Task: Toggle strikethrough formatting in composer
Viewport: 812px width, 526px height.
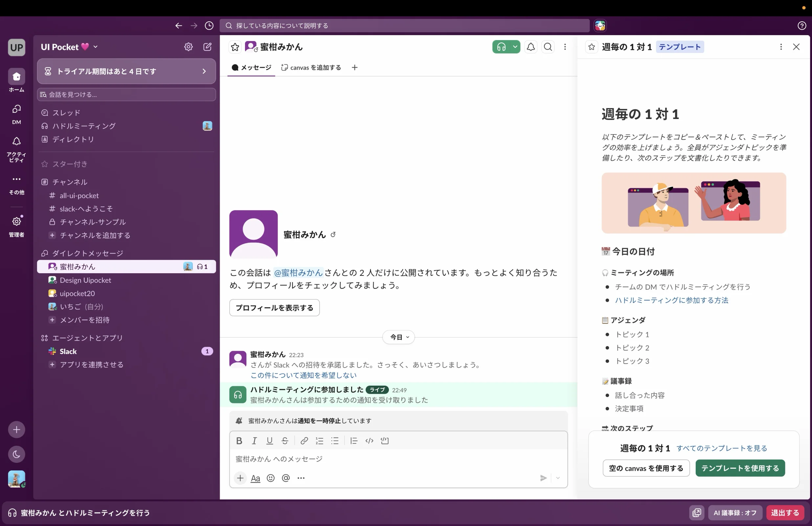Action: (285, 441)
